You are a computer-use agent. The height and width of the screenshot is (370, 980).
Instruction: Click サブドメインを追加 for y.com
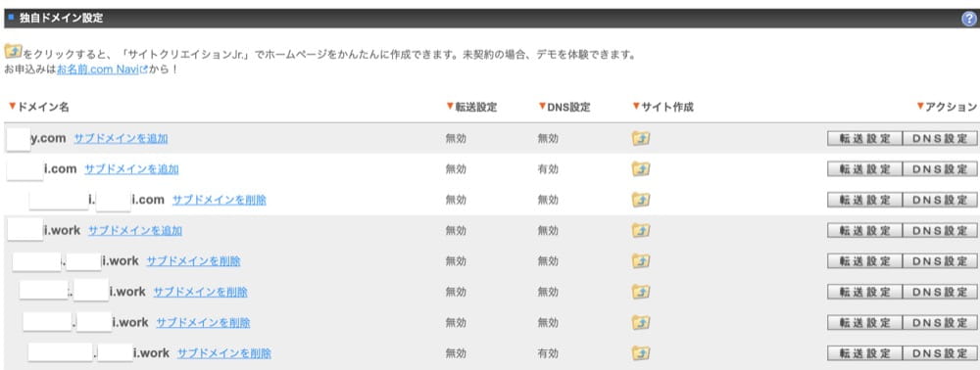(x=121, y=139)
